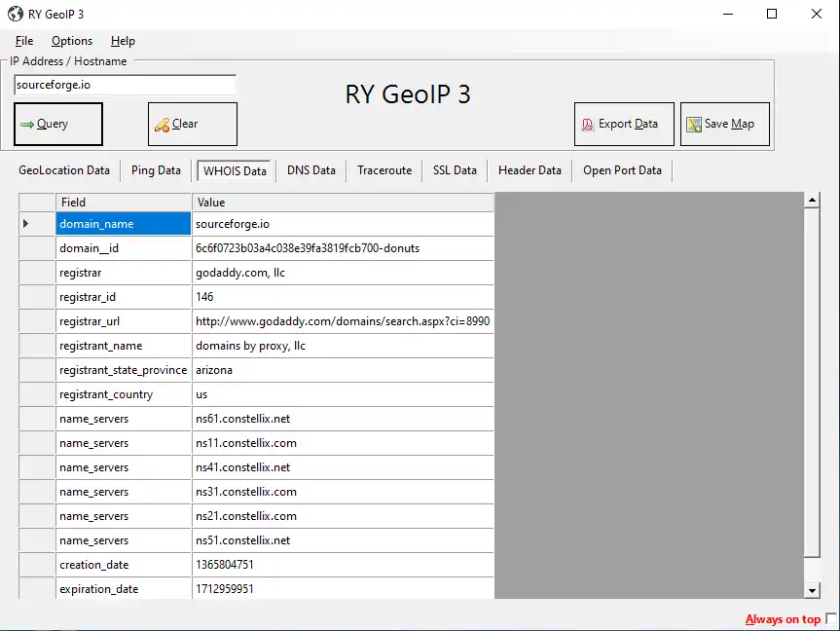Click the scrollbar down arrow
840x631 pixels.
[x=812, y=591]
